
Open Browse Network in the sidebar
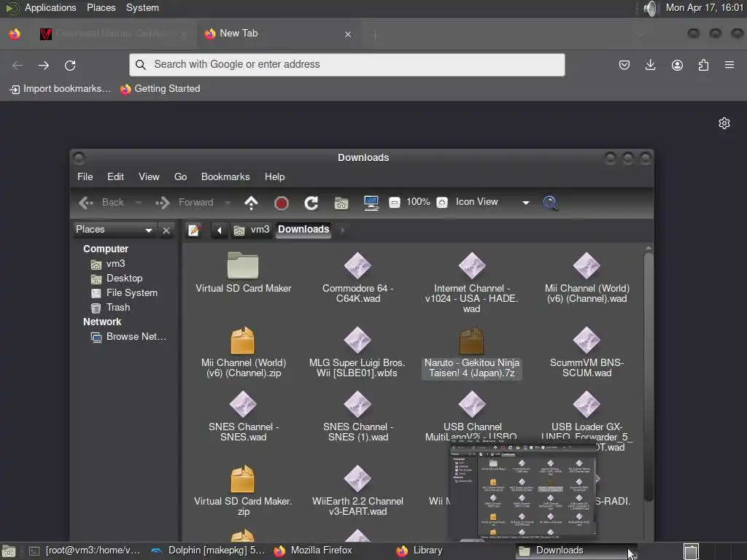click(128, 337)
